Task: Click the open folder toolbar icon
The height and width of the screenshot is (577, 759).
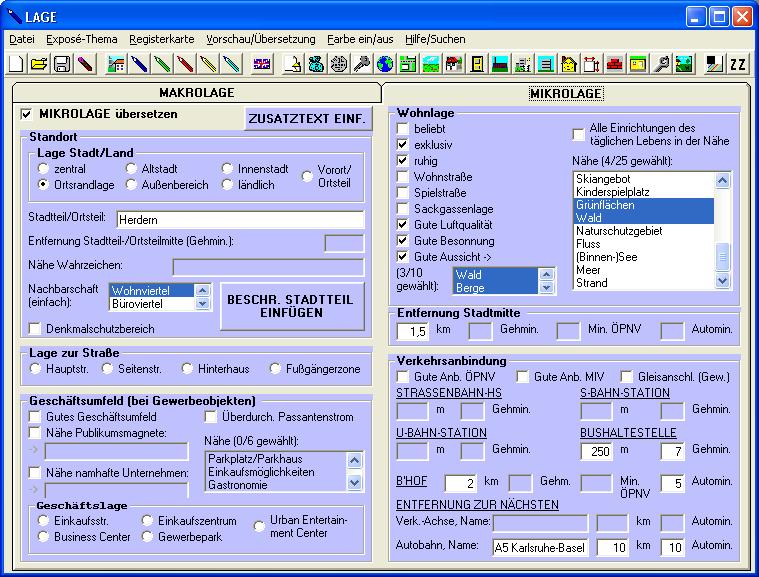Action: [39, 65]
